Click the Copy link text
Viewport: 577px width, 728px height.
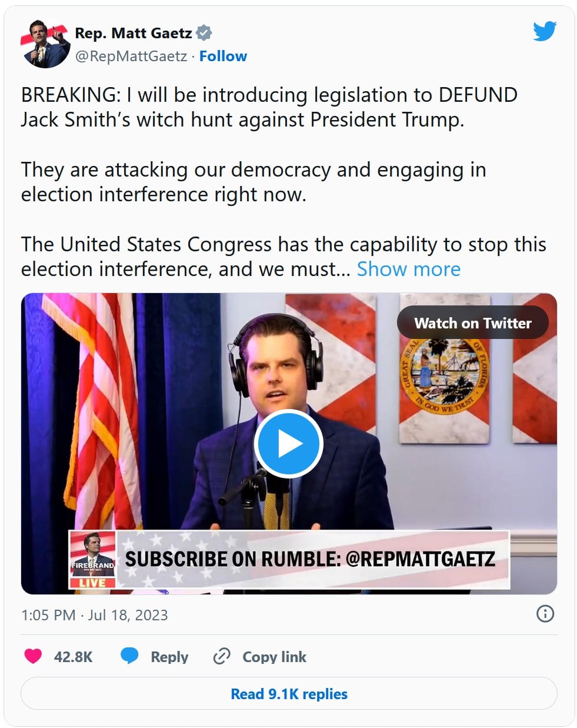[x=274, y=657]
